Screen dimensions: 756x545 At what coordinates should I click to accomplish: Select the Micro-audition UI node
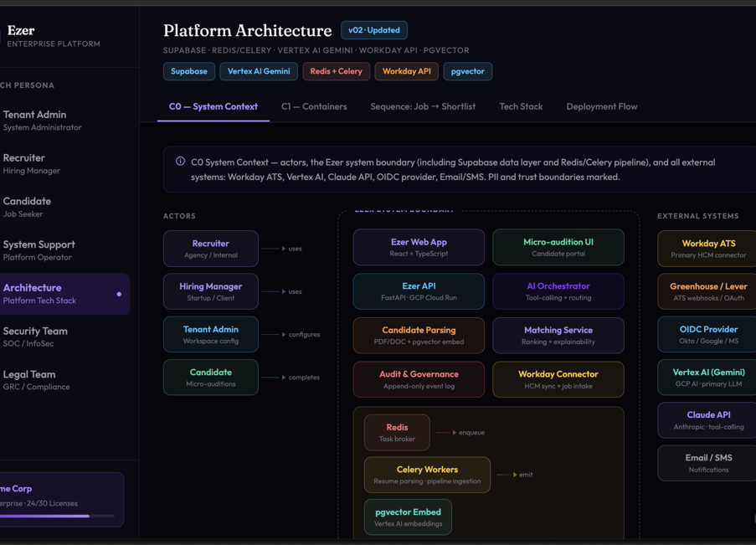(558, 247)
